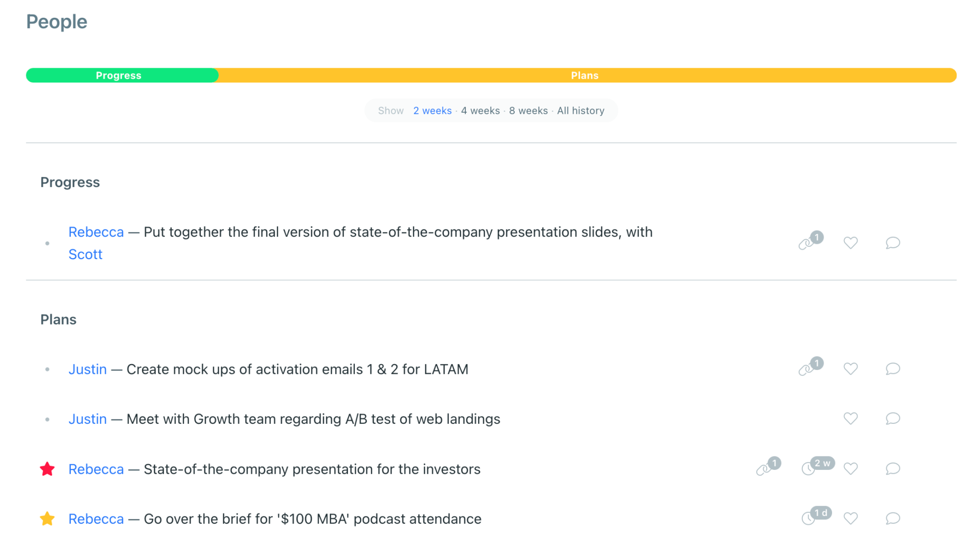Open comments on the Growth team A/B test plan

click(892, 419)
